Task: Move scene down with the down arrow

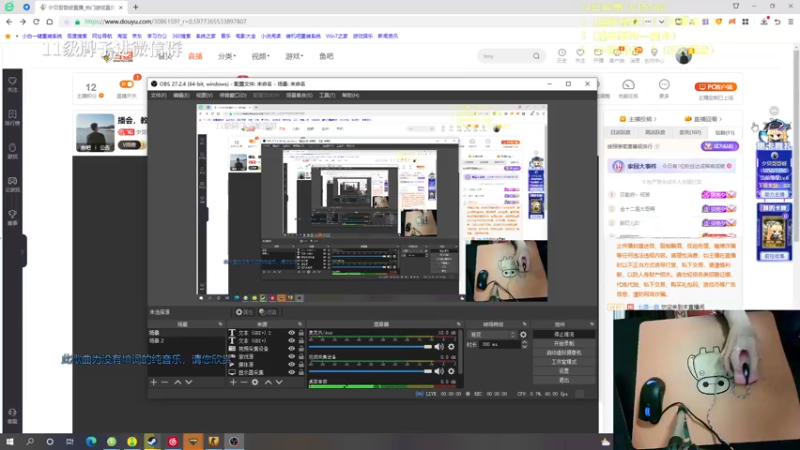Action: (189, 382)
